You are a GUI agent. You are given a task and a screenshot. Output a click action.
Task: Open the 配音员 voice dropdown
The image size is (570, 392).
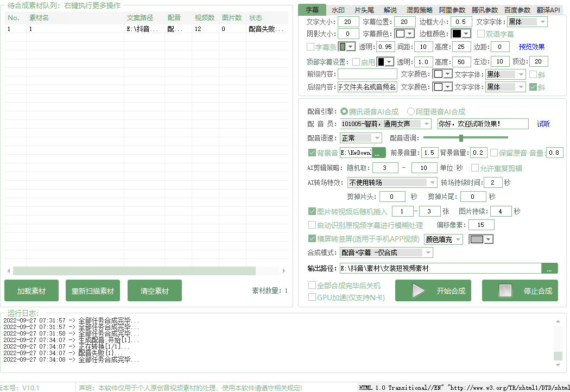click(426, 124)
